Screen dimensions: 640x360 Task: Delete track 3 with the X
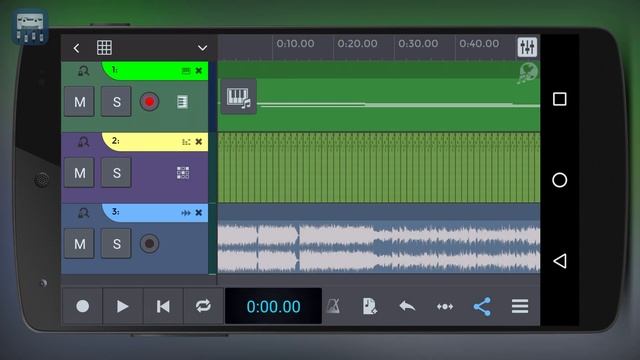point(199,213)
